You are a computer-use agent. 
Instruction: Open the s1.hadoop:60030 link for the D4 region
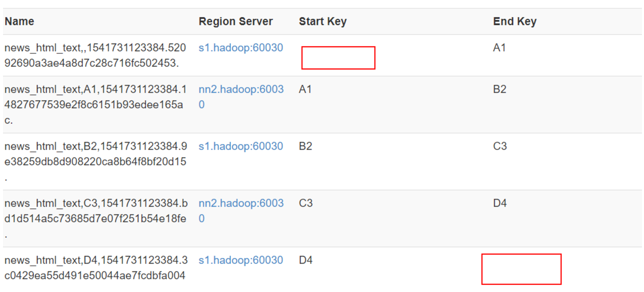point(241,260)
